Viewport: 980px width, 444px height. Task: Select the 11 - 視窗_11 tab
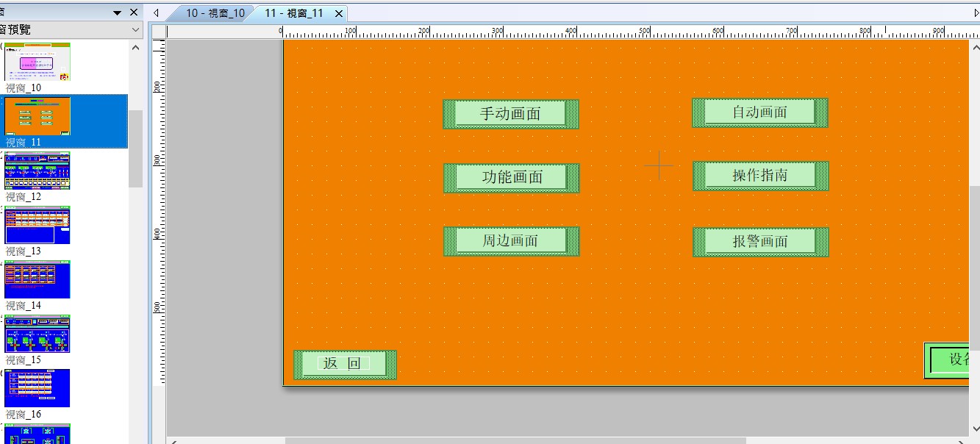(293, 13)
